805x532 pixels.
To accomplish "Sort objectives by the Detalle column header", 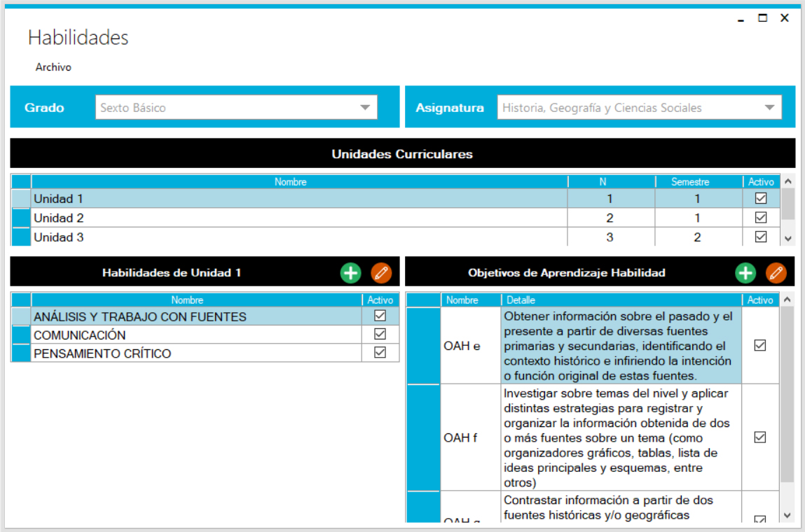I will (621, 300).
